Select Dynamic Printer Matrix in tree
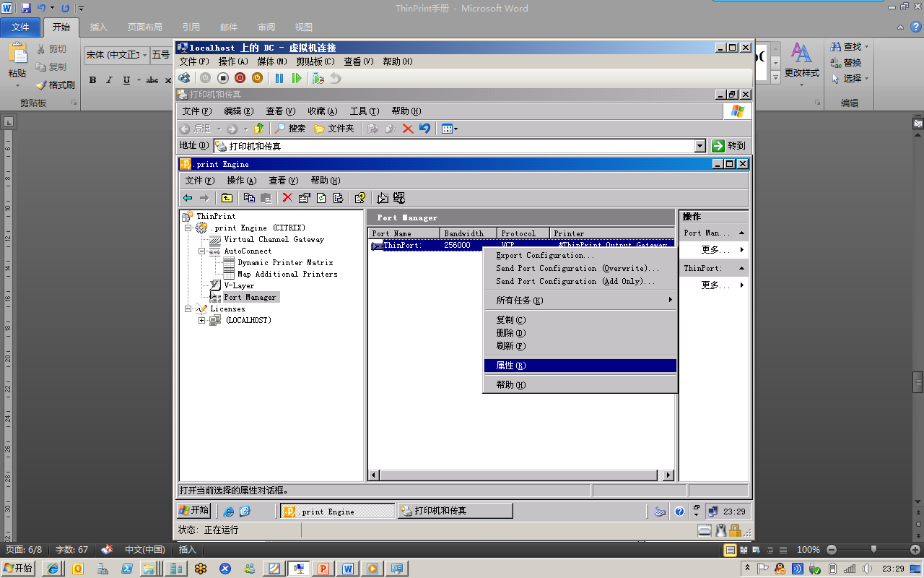The image size is (924, 578). [285, 262]
